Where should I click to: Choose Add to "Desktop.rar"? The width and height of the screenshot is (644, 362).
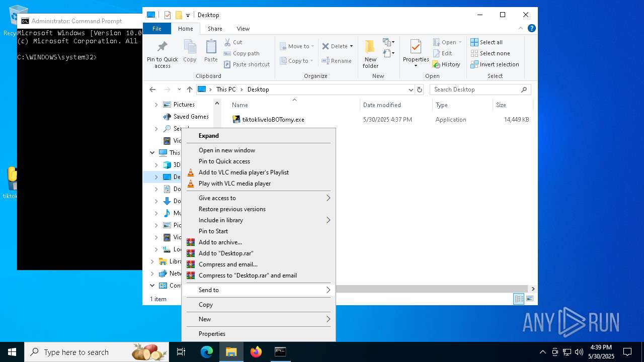tap(259, 253)
